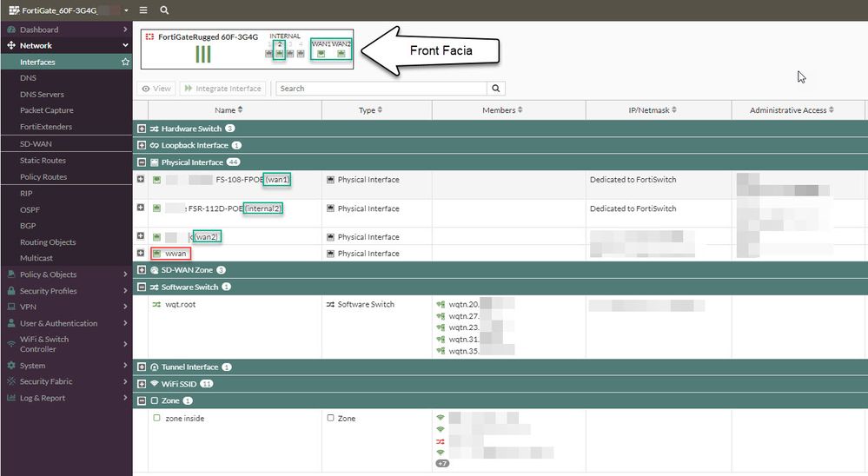Click the top bar search magnifier
Image resolution: width=868 pixels, height=476 pixels.
click(164, 10)
